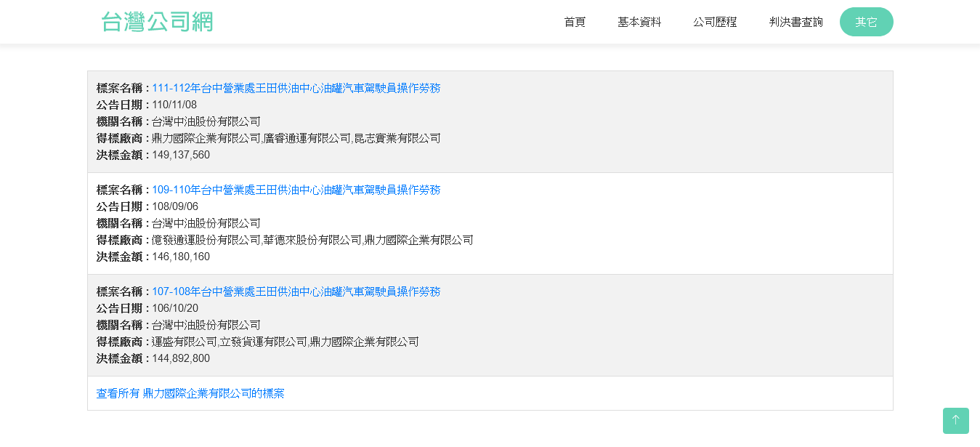Click the announcement date 108/09/06

click(x=174, y=206)
